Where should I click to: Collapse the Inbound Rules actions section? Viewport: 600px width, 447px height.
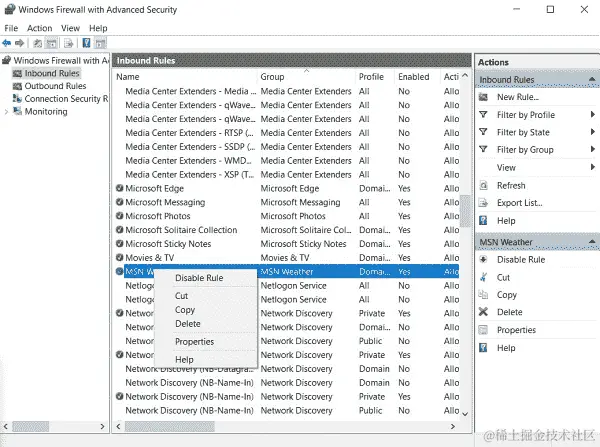592,79
